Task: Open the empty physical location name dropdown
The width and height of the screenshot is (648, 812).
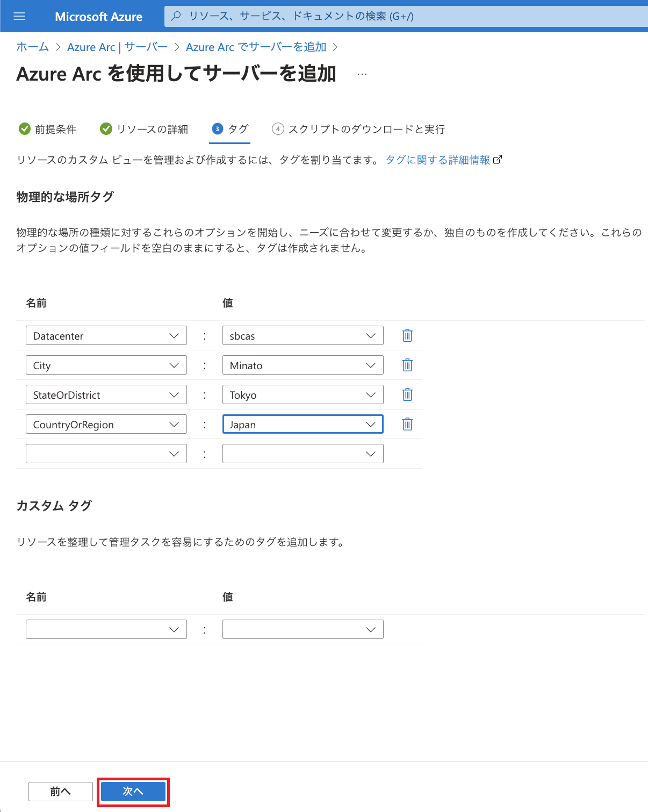Action: pyautogui.click(x=106, y=454)
